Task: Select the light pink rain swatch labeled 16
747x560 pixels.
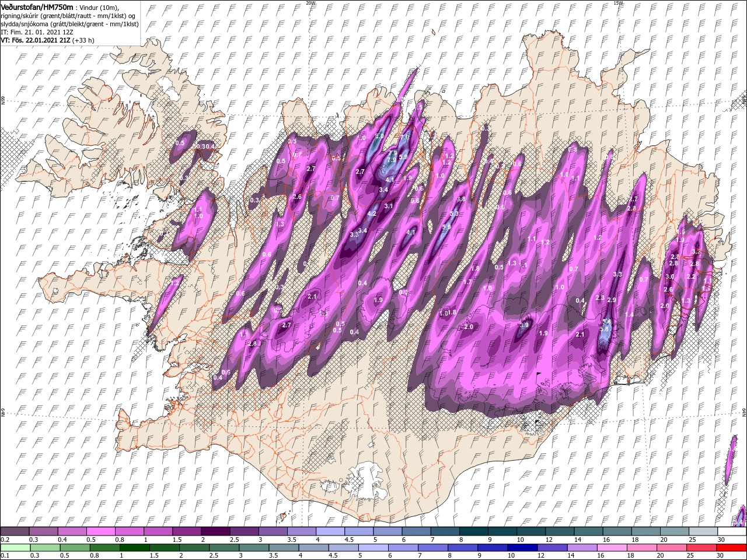Action: (612, 548)
